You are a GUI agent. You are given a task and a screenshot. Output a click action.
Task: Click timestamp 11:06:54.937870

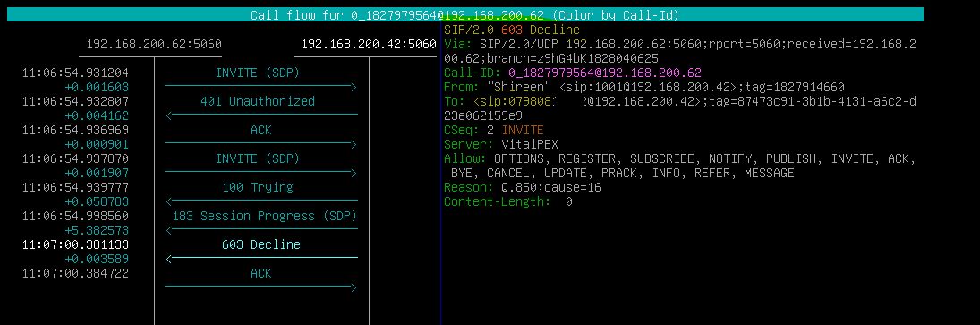pos(75,158)
